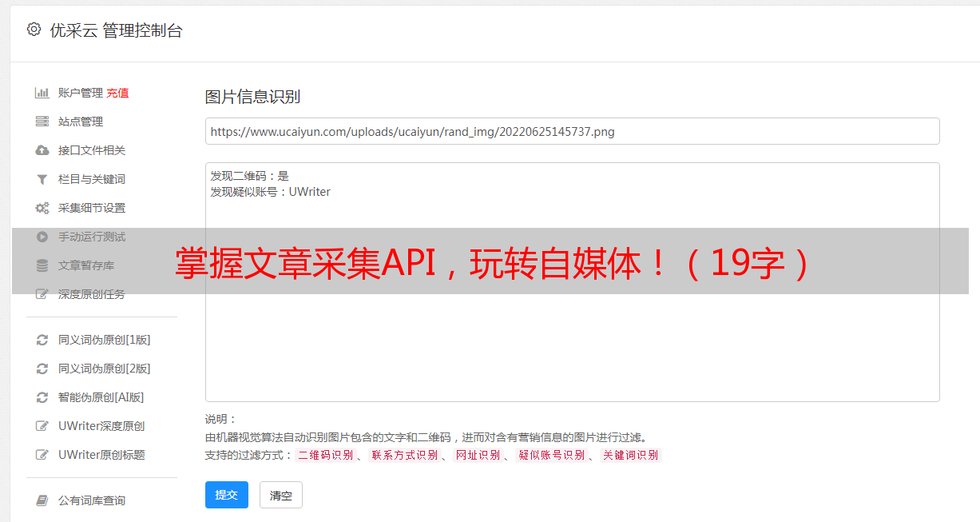The width and height of the screenshot is (980, 522).
Task: Click the refresh icon for 智能伪原创[AI版]
Action: tap(42, 397)
